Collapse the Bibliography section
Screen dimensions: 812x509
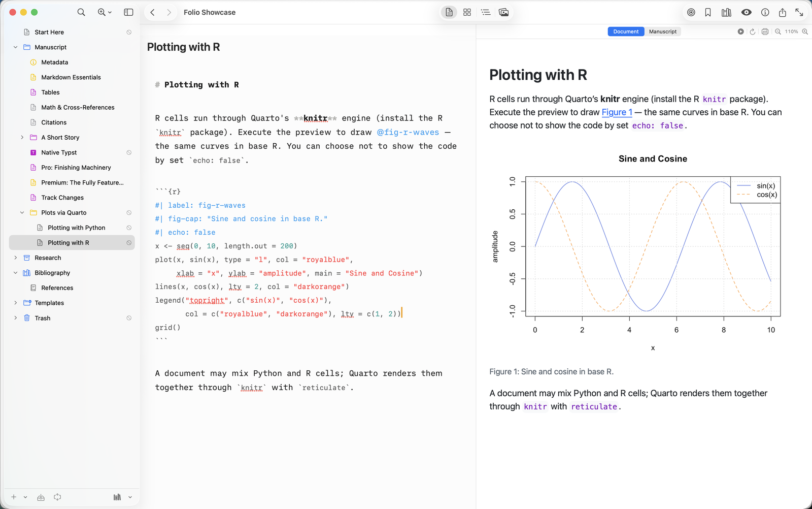tap(15, 273)
